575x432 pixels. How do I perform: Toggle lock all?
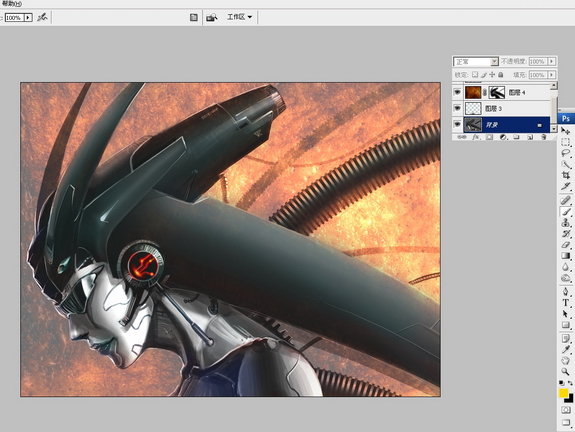coord(501,74)
